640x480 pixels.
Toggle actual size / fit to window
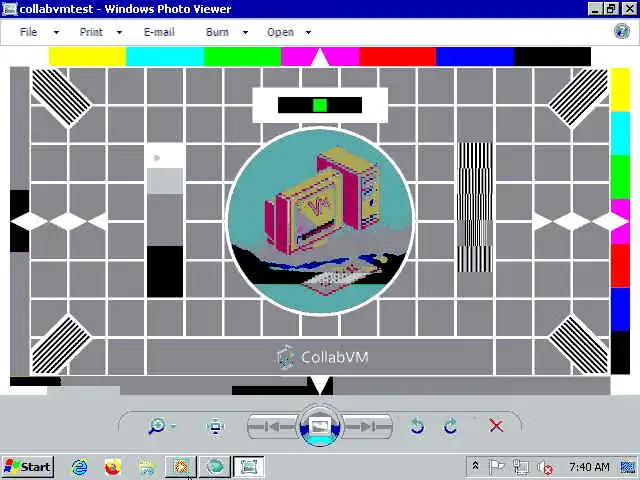coord(215,427)
